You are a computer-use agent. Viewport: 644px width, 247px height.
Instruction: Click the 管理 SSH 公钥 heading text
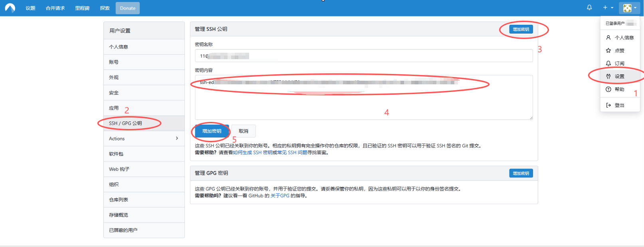[211, 29]
